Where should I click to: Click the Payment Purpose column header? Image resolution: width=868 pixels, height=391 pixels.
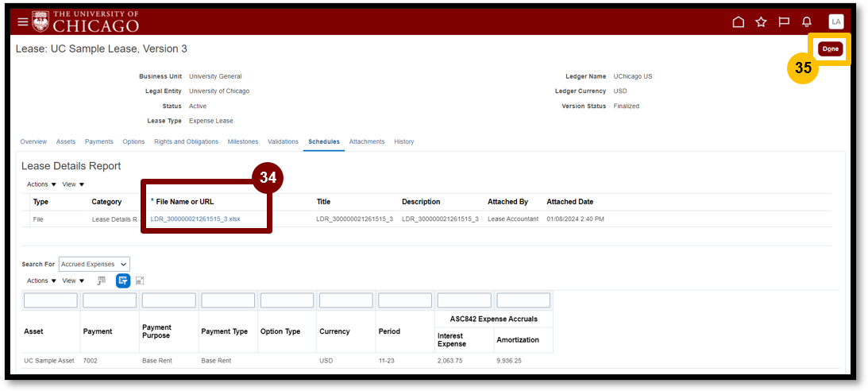click(156, 331)
